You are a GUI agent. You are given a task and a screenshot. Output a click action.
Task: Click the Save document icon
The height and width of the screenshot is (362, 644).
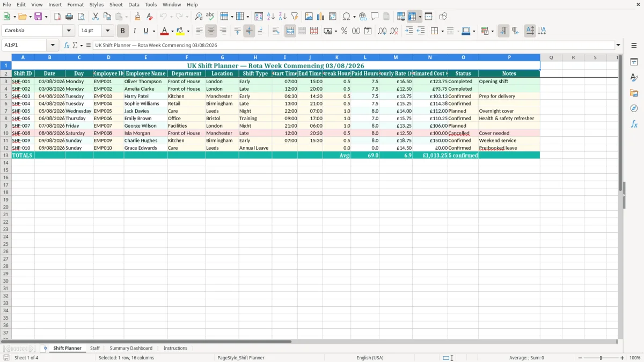(x=38, y=17)
